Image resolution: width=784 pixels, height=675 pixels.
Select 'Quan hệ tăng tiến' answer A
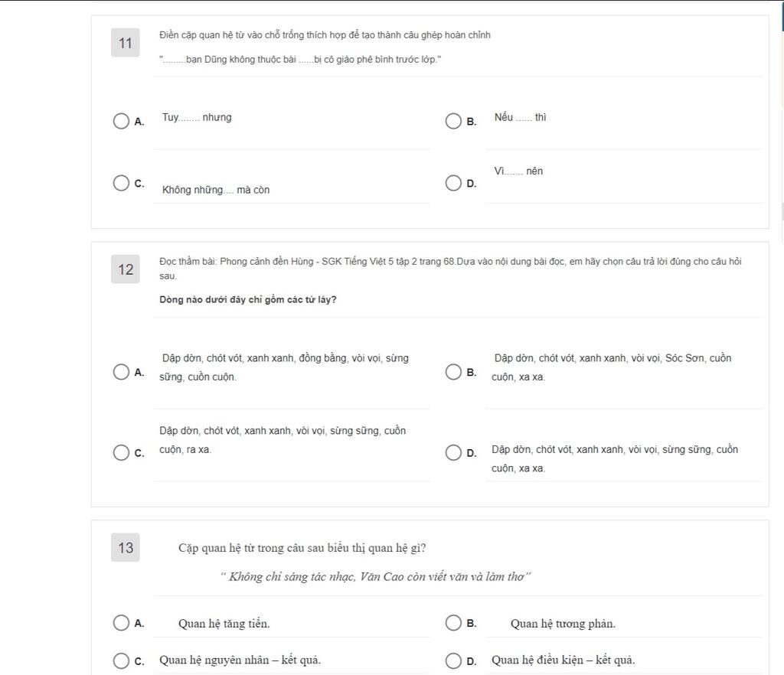121,622
